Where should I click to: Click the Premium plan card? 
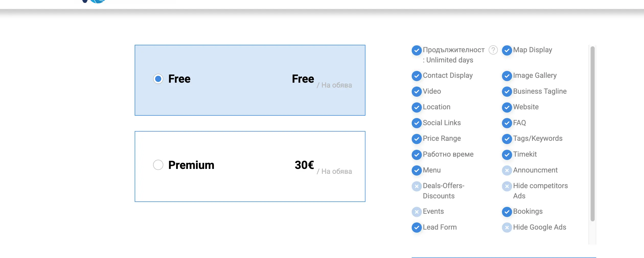(x=250, y=184)
